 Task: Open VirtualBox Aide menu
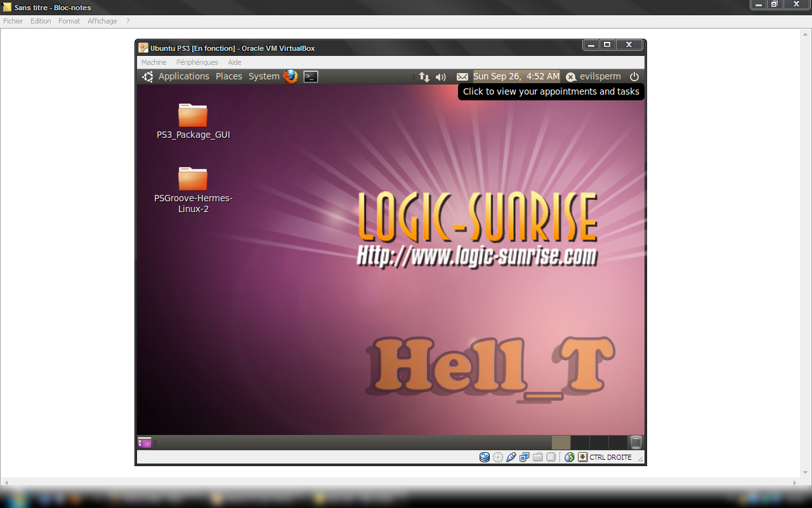click(235, 62)
